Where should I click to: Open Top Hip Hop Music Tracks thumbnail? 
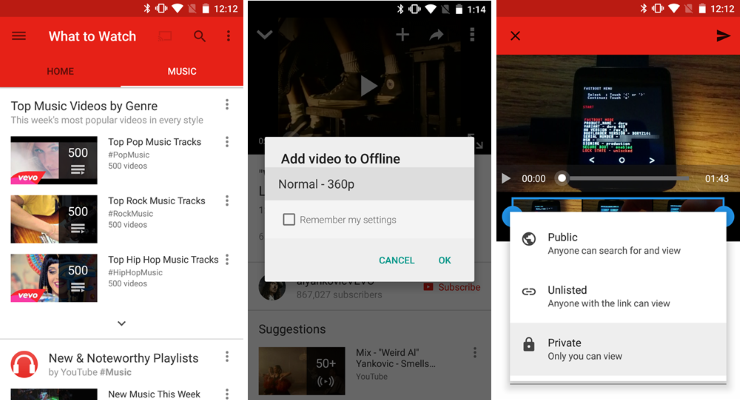[54, 278]
